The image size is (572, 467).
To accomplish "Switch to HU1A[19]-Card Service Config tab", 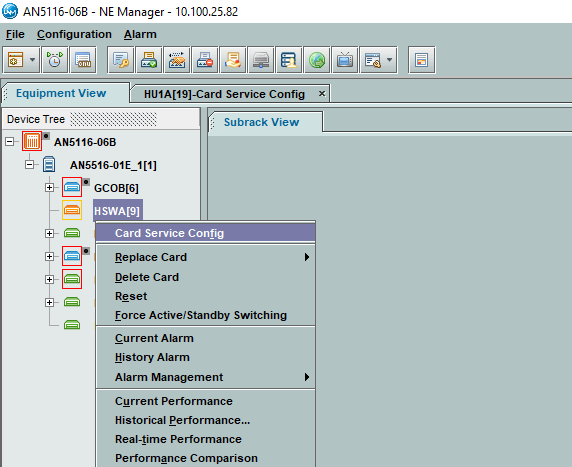I will [224, 94].
